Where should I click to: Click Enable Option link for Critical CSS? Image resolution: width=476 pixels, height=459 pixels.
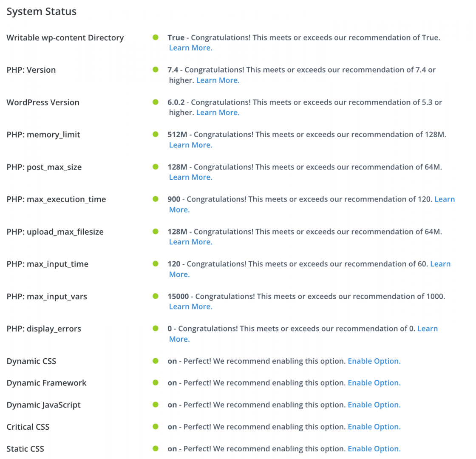(374, 427)
